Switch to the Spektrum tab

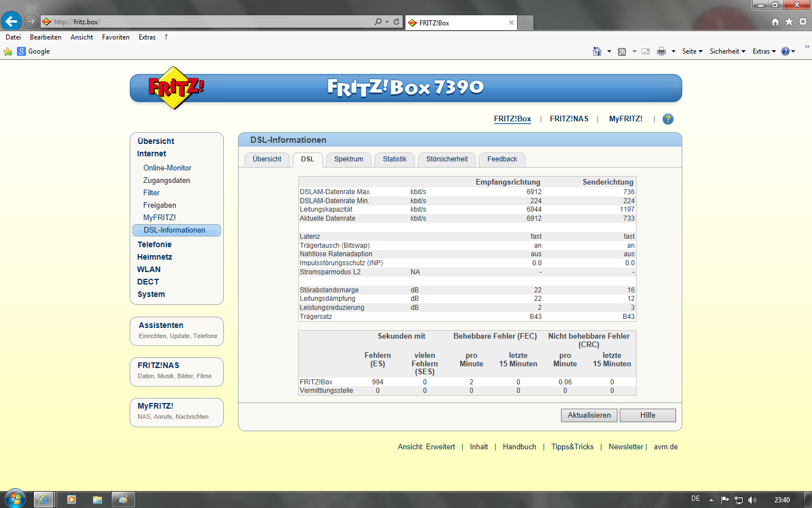pyautogui.click(x=348, y=160)
